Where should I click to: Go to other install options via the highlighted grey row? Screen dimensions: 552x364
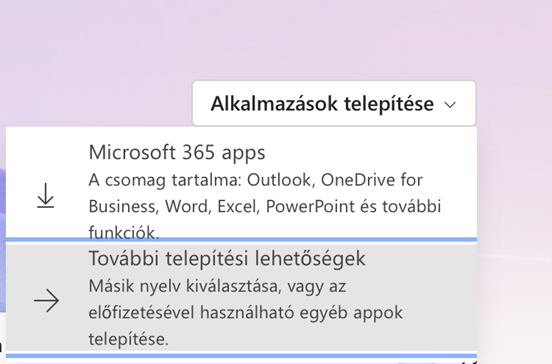242,299
